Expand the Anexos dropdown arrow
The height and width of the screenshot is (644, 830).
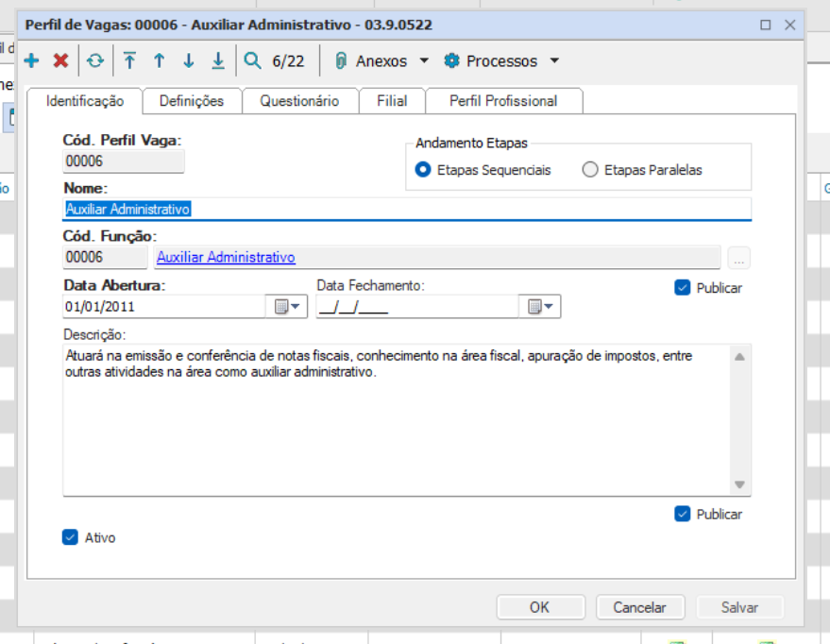coord(424,60)
